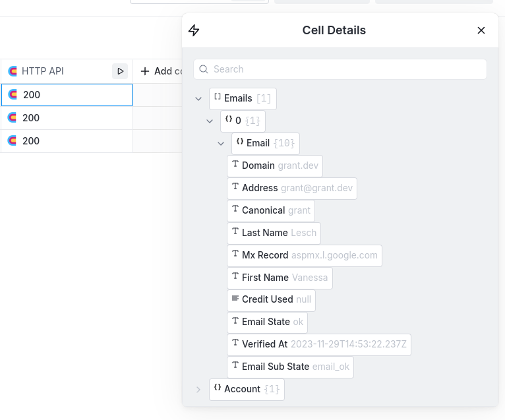Screen dimensions: 505x420
Task: Click the lightning bolt icon in Cell Details
Action: click(x=194, y=30)
